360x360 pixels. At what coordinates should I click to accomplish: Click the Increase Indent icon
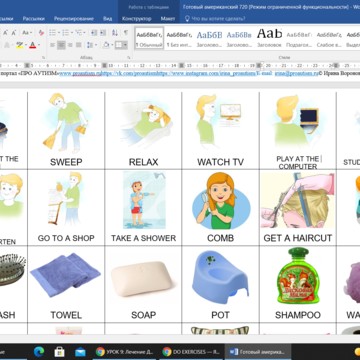(x=103, y=33)
